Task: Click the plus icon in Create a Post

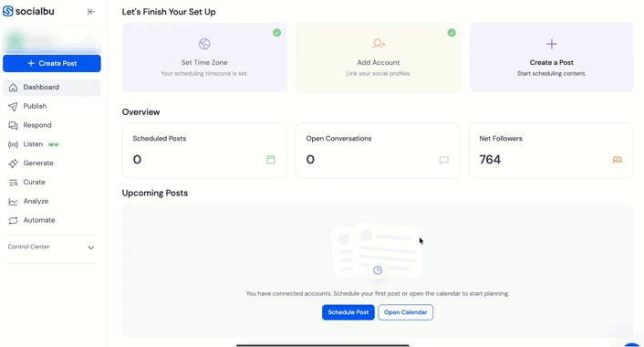Action: 552,44
